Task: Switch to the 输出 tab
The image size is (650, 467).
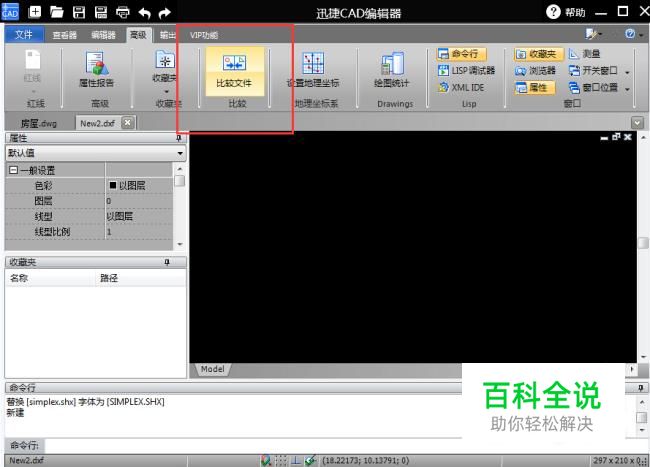Action: tap(168, 35)
